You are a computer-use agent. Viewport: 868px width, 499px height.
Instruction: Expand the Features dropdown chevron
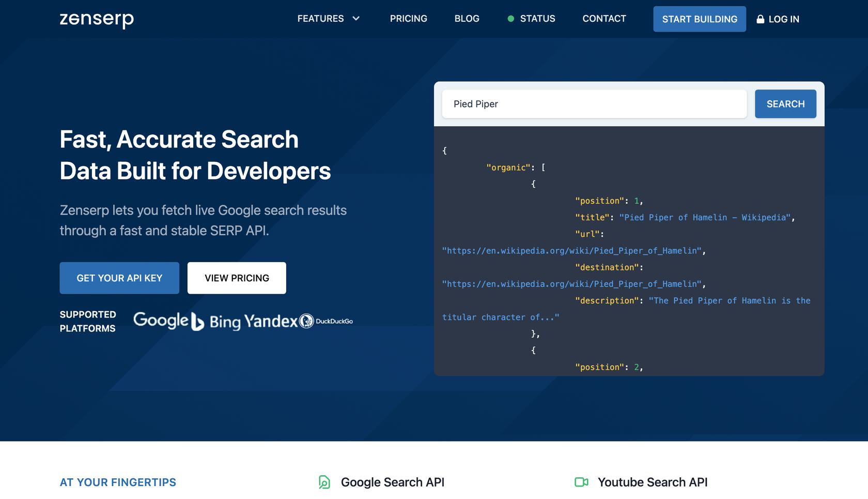(x=356, y=19)
